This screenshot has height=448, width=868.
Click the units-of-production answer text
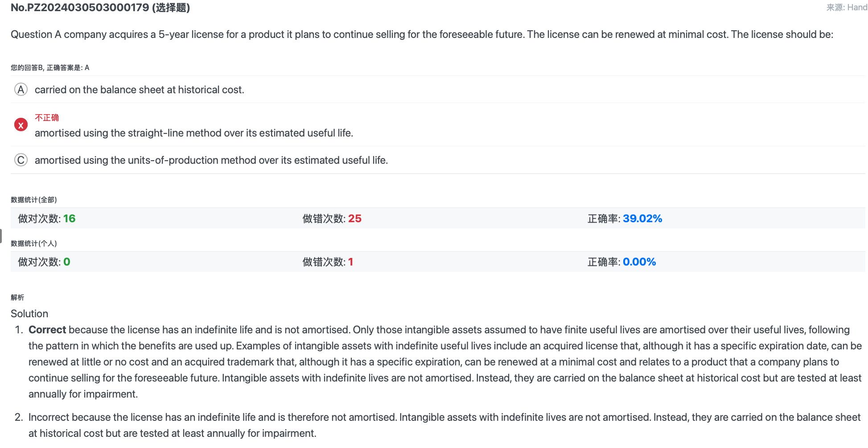[211, 160]
